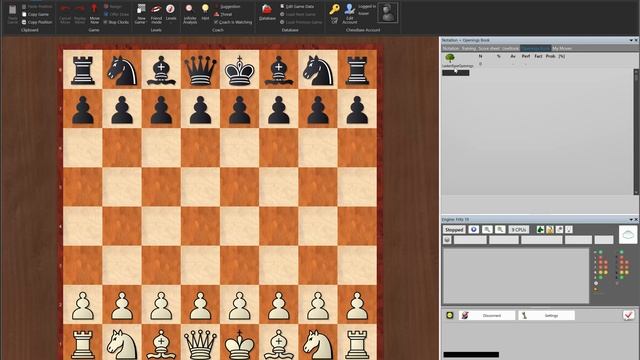Click the Openings Book vertical scrollbar
The image size is (640, 360).
tap(636, 132)
